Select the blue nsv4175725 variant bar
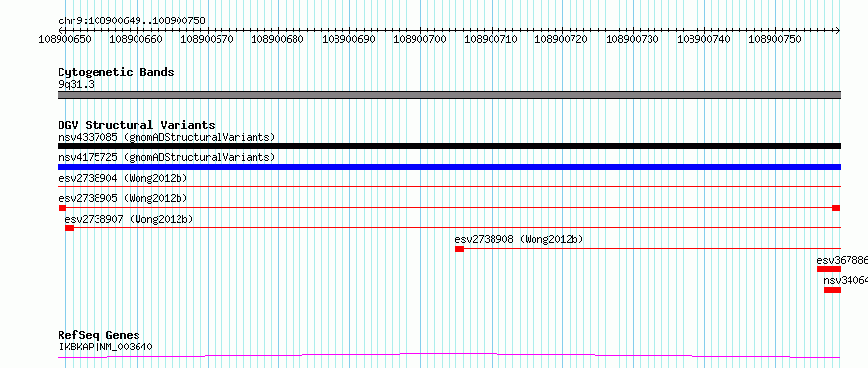 point(449,167)
